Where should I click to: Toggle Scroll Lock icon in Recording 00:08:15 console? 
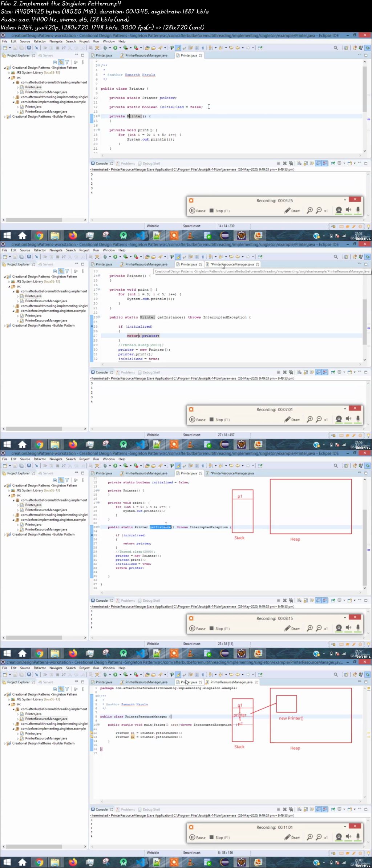(x=306, y=601)
